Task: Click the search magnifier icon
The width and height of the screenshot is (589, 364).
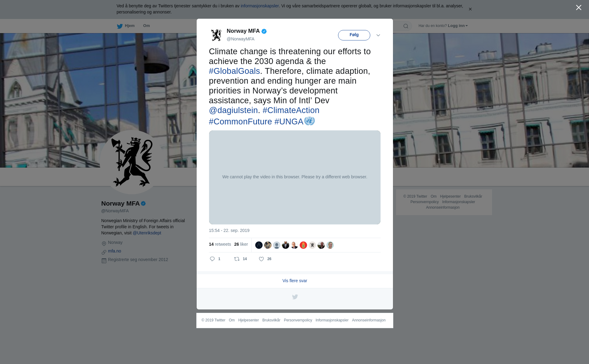Action: click(x=406, y=26)
